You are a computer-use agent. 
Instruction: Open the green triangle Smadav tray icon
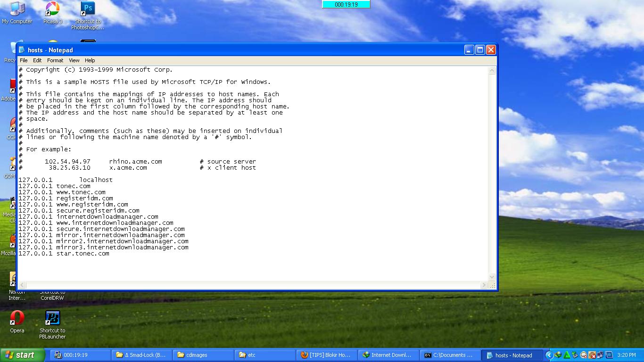pyautogui.click(x=566, y=355)
